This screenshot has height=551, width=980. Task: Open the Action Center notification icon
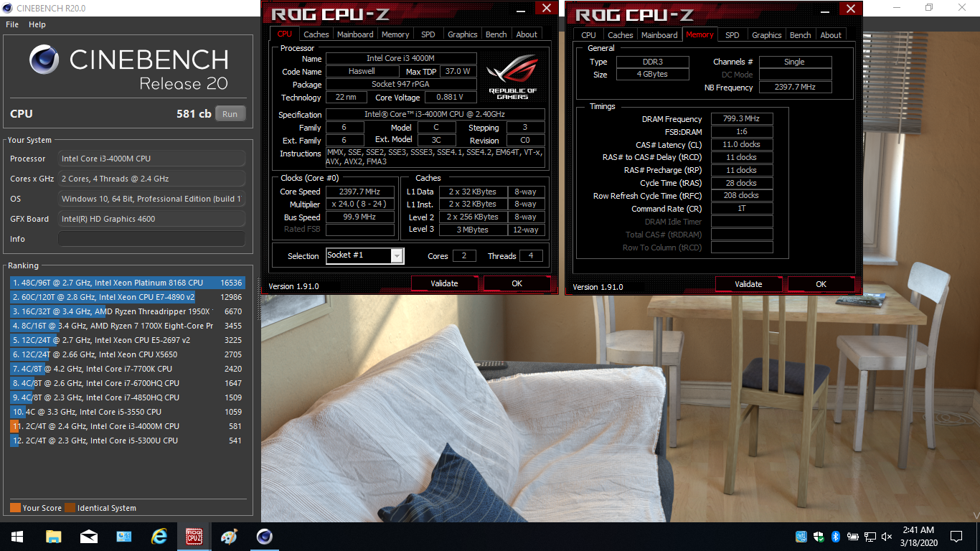click(956, 537)
